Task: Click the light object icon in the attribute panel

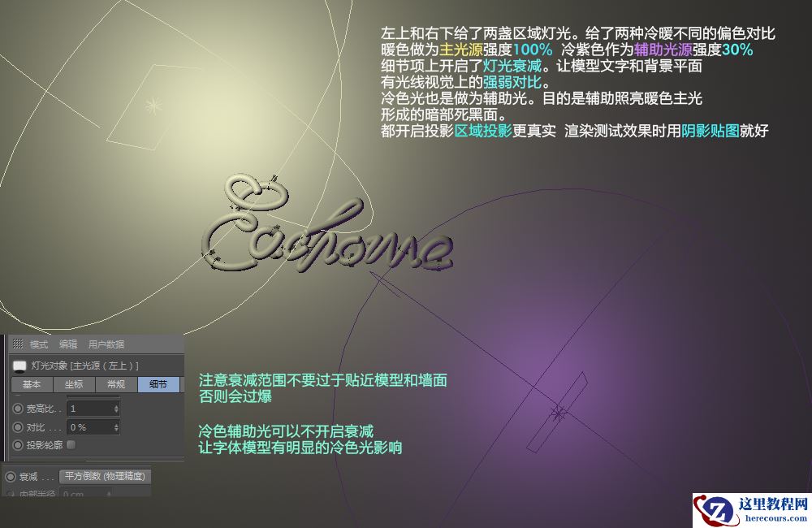Action: click(19, 366)
